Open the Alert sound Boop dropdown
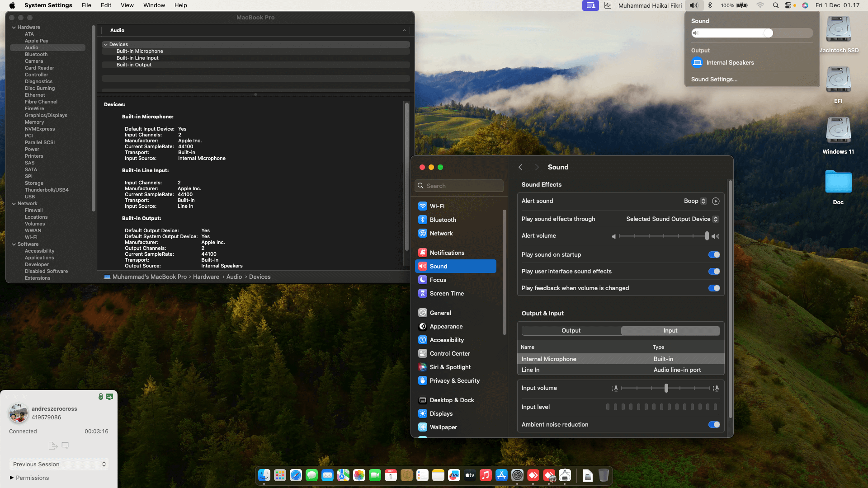The image size is (868, 488). click(x=695, y=201)
